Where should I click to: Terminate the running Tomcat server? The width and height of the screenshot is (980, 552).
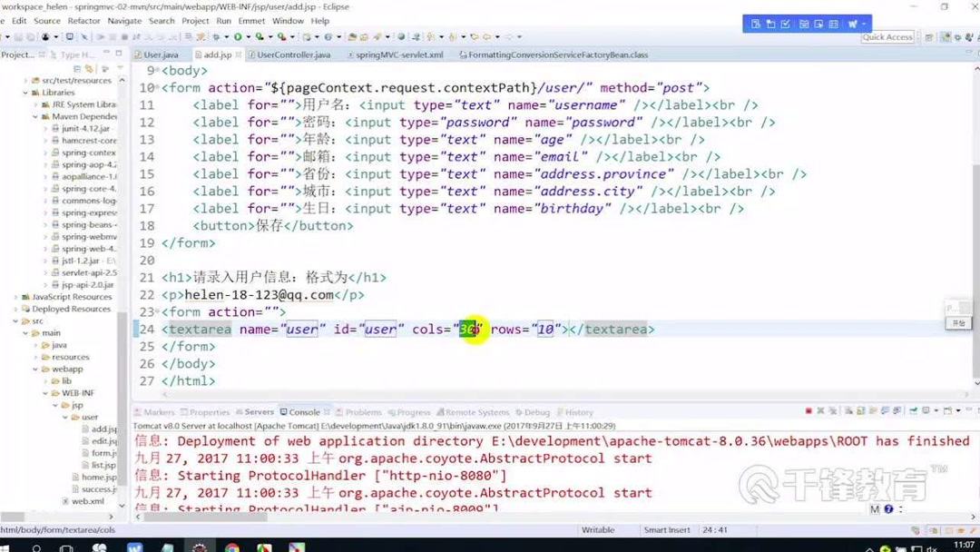808,410
